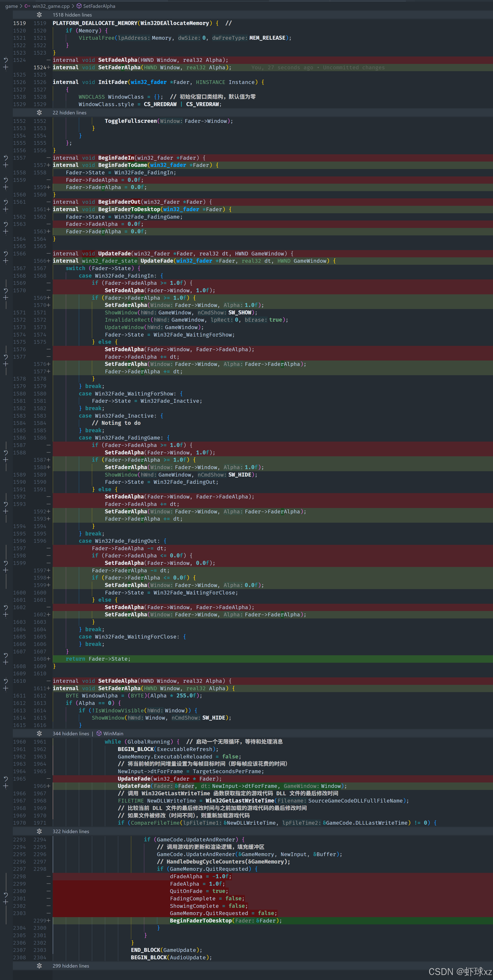Stage the BeginFadeToGame change at line 1557
The image size is (493, 980).
(6, 165)
